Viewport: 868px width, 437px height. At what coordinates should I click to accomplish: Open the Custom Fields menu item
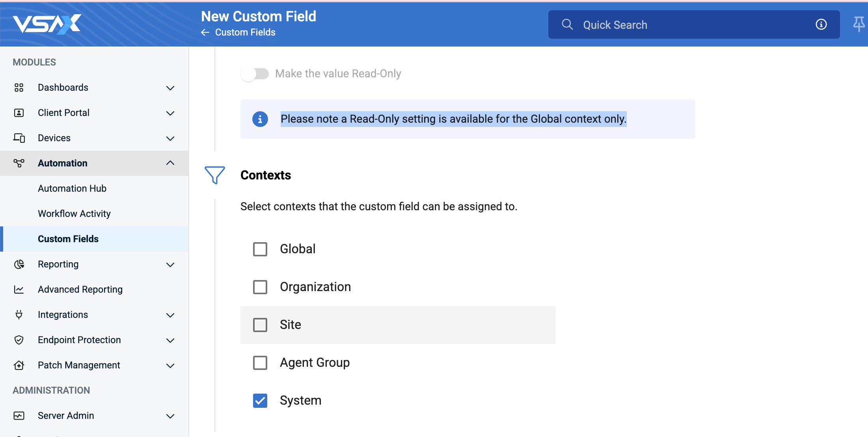coord(68,239)
